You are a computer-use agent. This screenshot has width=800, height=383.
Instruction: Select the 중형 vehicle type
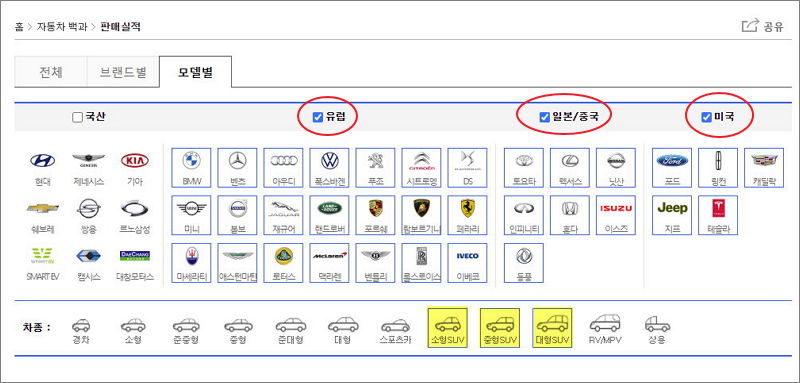238,330
